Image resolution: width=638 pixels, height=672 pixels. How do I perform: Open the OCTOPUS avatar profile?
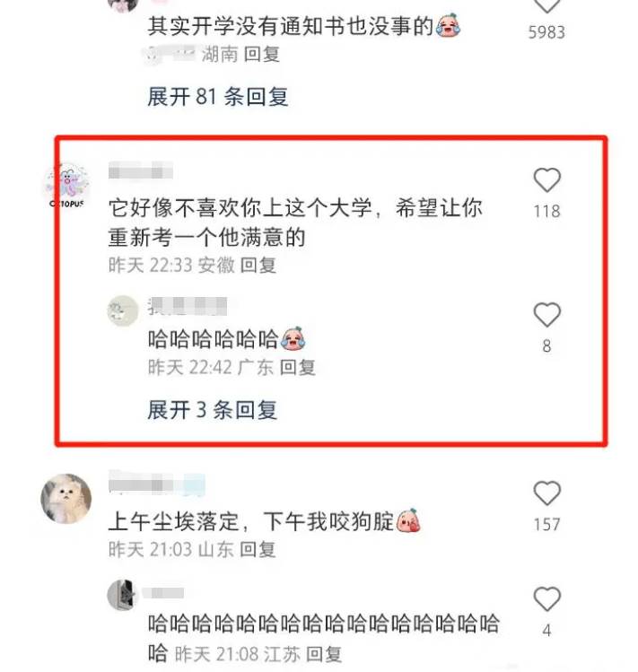67,186
